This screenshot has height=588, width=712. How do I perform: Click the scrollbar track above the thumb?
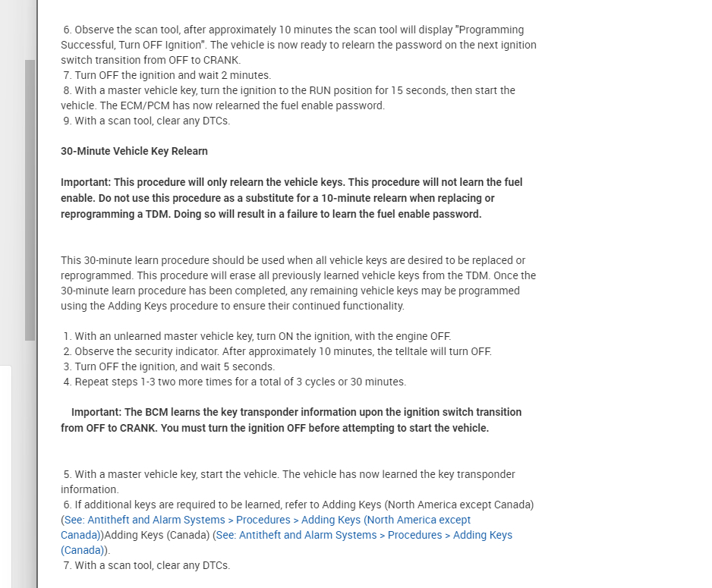(30, 30)
